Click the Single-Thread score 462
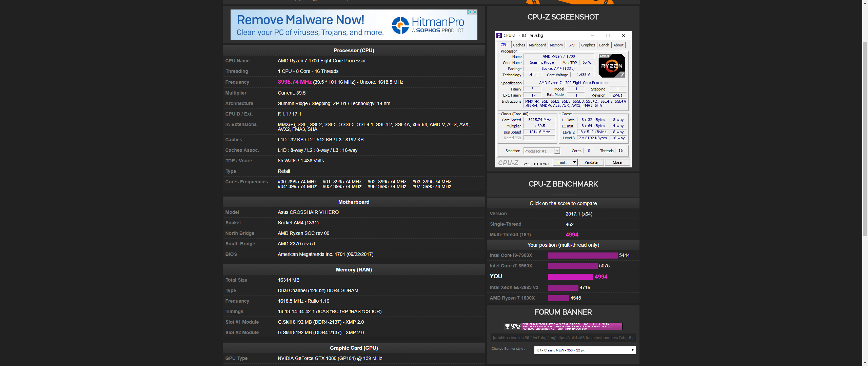 569,224
